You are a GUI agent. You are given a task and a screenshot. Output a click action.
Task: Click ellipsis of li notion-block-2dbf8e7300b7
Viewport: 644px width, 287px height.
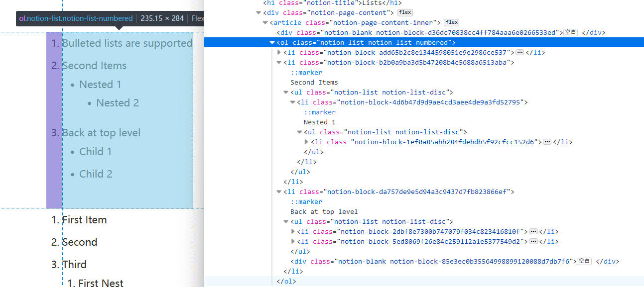533,231
